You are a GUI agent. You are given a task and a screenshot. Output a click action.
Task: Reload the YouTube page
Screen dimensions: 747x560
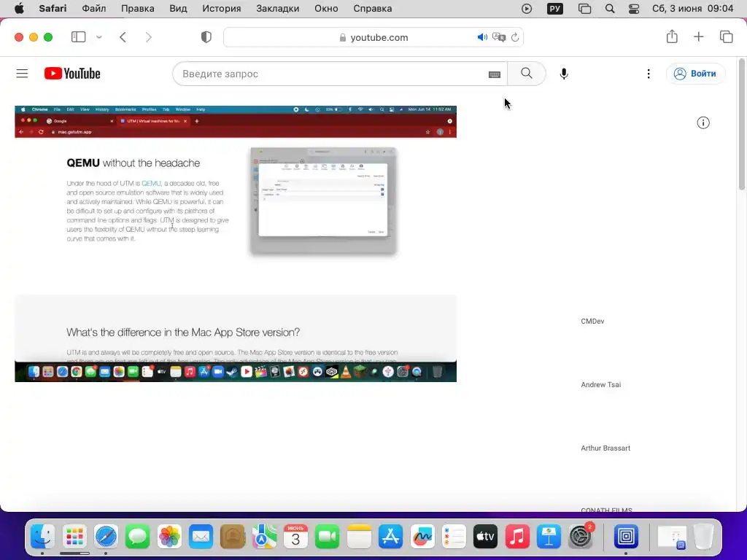pyautogui.click(x=515, y=37)
